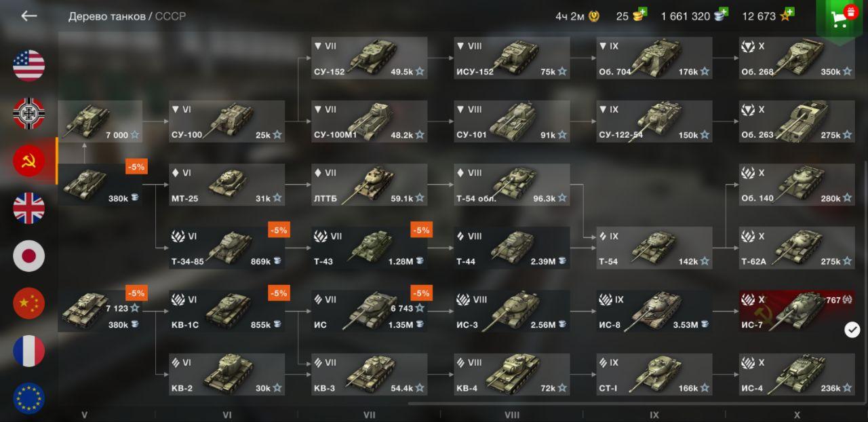Image resolution: width=868 pixels, height=422 pixels.
Task: Select the Germany nation flag
Action: [29, 113]
